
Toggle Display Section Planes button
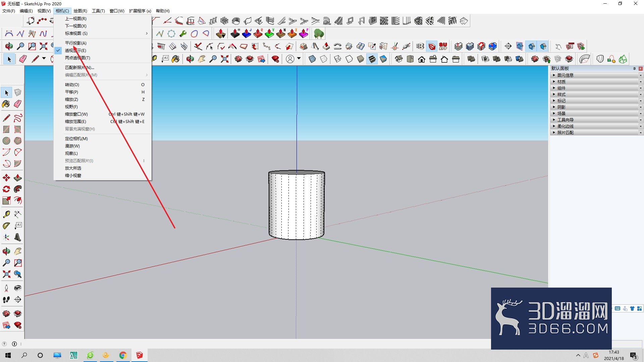pos(520,46)
